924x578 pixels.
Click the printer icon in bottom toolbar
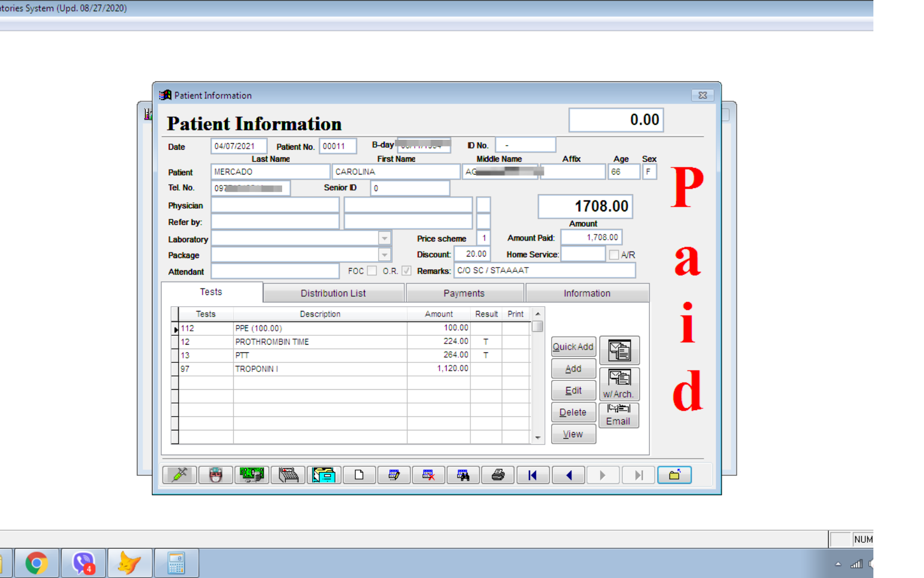pos(498,475)
